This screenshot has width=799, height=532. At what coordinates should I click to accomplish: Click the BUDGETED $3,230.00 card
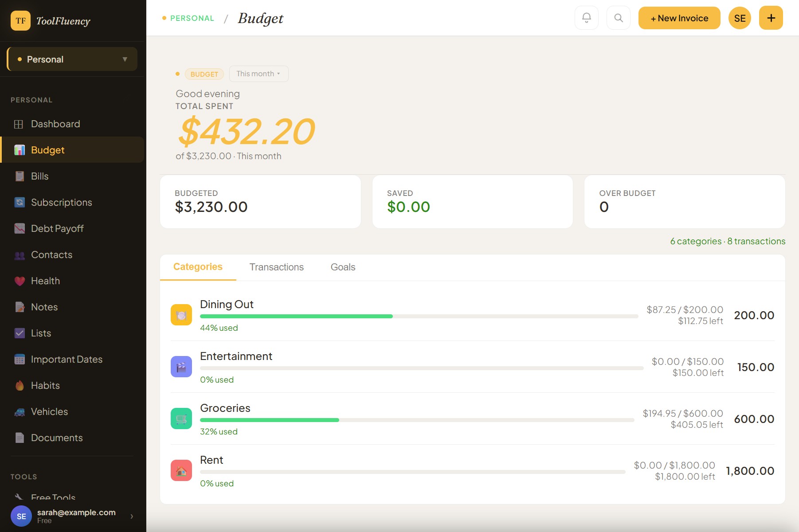(260, 202)
